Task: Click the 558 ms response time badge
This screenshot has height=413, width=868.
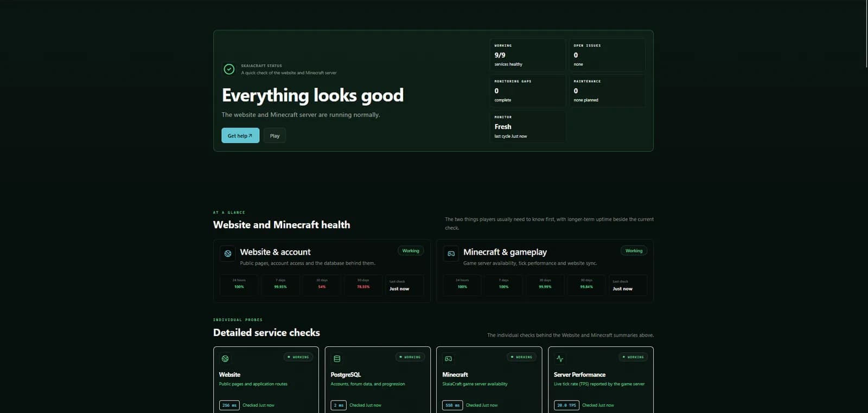Action: tap(452, 405)
